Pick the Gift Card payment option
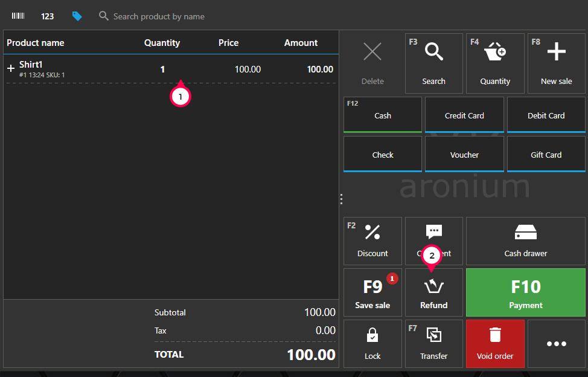 coord(546,155)
